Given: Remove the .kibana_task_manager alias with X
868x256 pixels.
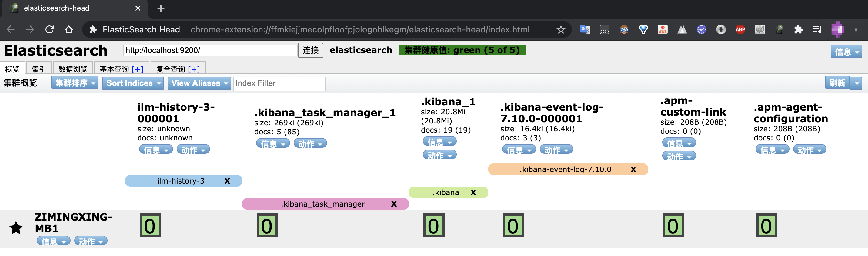Looking at the screenshot, I should [x=394, y=204].
